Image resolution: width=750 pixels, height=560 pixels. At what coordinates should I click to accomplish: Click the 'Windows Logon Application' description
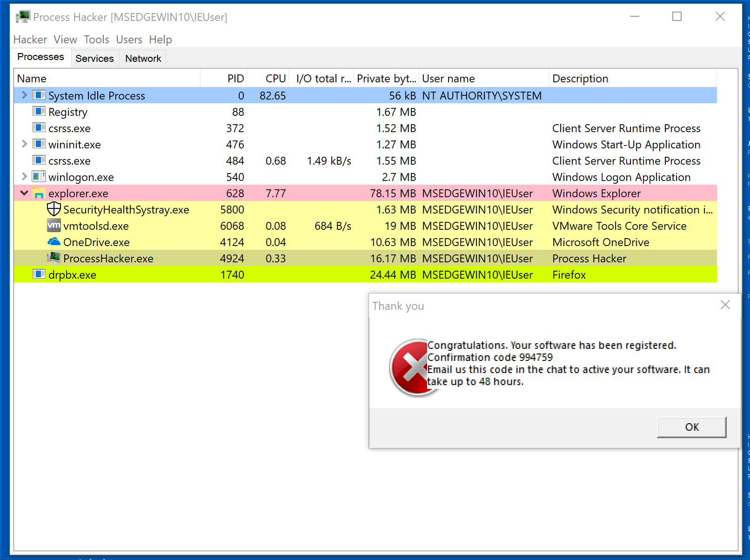621,177
